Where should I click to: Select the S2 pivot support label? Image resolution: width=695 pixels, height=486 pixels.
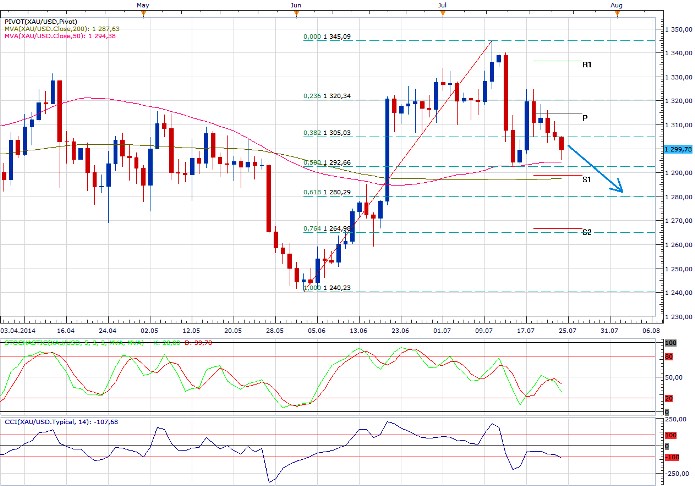pyautogui.click(x=587, y=231)
